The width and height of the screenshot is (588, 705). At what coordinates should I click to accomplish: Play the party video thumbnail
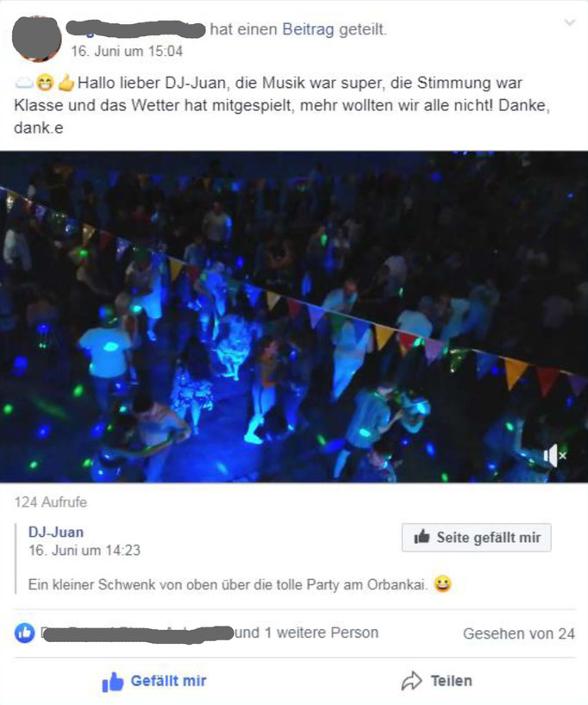(x=294, y=317)
